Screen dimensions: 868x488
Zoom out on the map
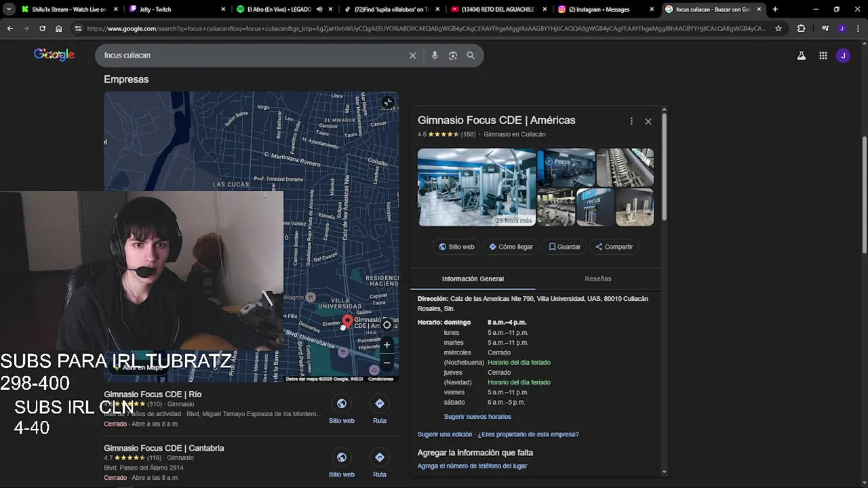click(387, 363)
